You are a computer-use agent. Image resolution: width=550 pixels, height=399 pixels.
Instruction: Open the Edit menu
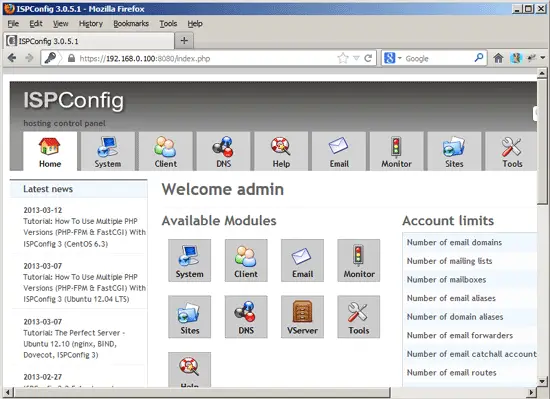click(36, 23)
